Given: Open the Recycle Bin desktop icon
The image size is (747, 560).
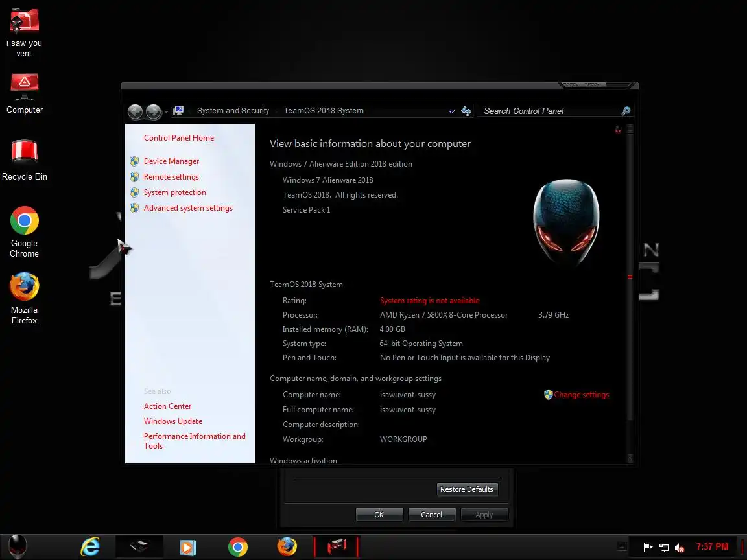Looking at the screenshot, I should click(24, 160).
